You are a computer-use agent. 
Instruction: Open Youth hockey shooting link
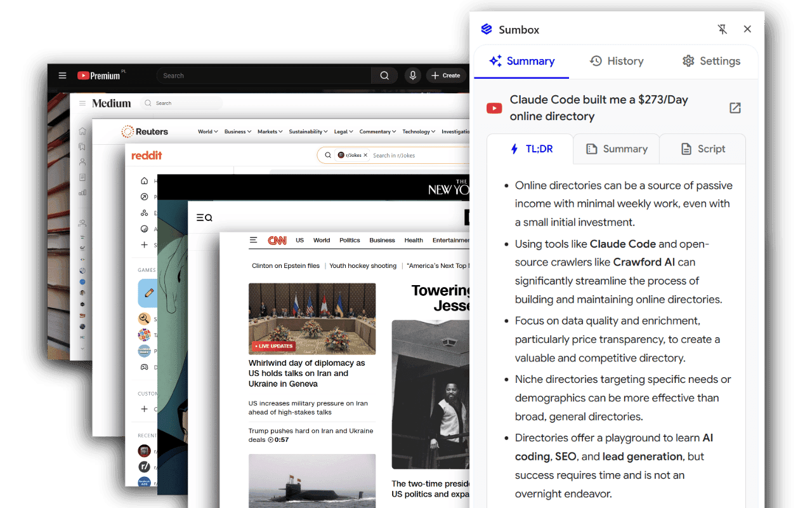[363, 265]
